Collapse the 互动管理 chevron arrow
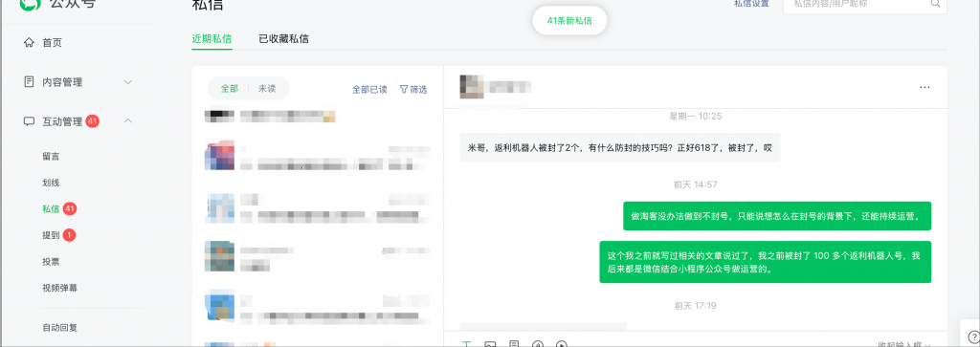The width and height of the screenshot is (980, 347). [x=127, y=120]
